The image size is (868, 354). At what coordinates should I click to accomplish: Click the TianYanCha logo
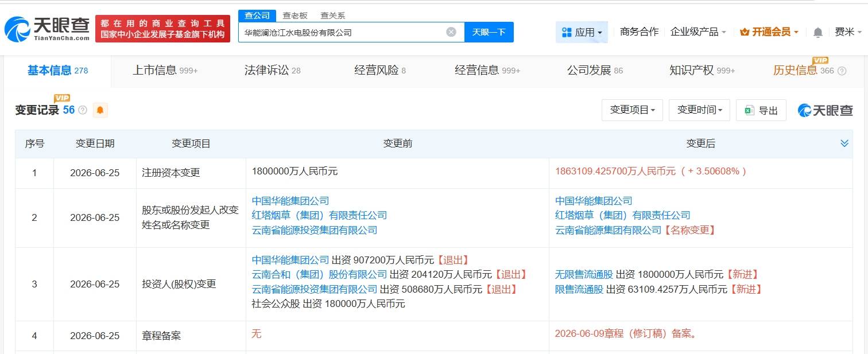click(x=47, y=29)
